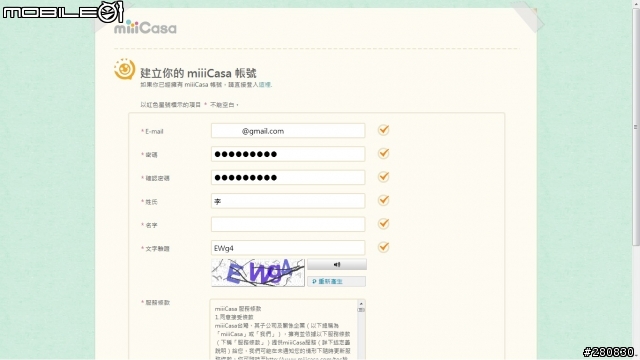Screen dimensions: 640x360
Task: Focus the confirm password field
Action: click(288, 178)
